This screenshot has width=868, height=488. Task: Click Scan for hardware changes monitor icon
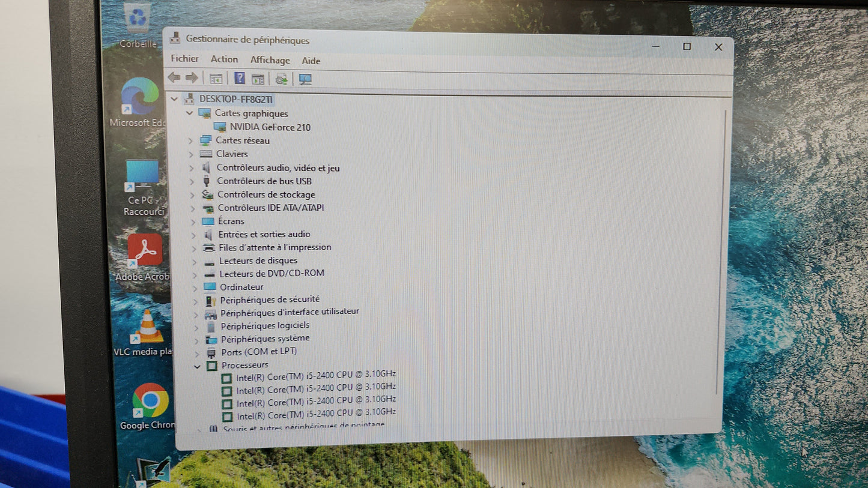(305, 79)
